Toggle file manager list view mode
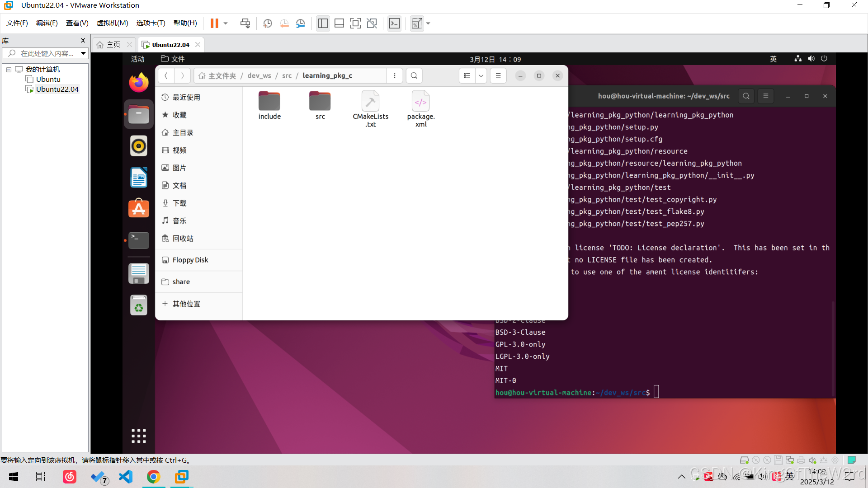868x488 pixels. tap(467, 76)
